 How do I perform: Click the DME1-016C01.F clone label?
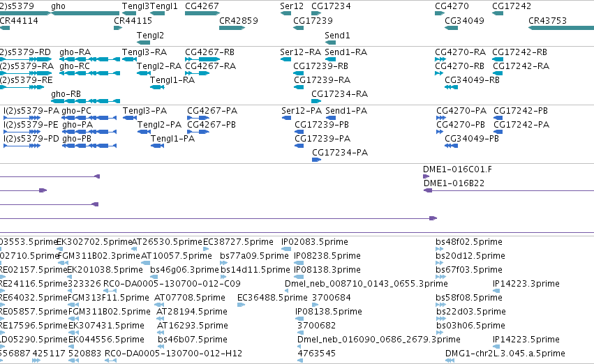457,169
